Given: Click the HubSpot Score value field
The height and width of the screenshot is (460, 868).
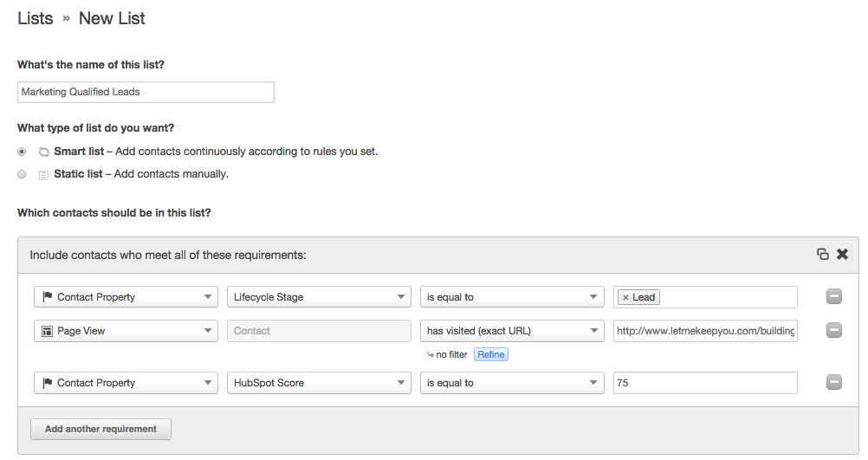Looking at the screenshot, I should pyautogui.click(x=705, y=383).
